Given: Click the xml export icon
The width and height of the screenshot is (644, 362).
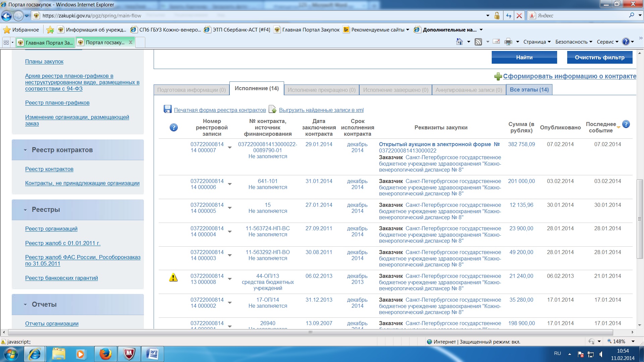Looking at the screenshot, I should (273, 109).
